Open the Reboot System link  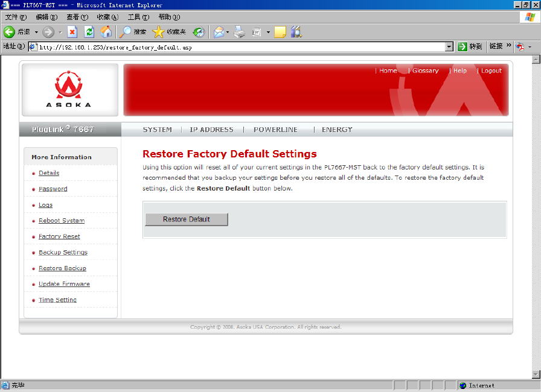click(x=62, y=221)
